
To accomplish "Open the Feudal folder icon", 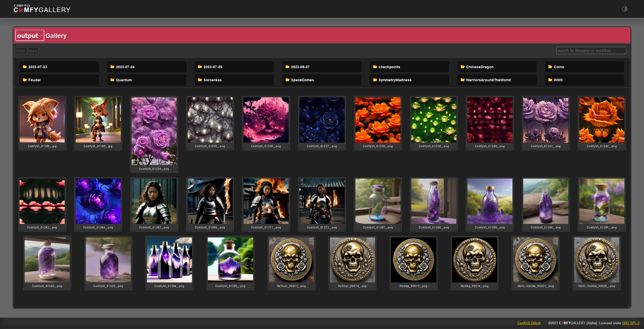I will [x=24, y=79].
